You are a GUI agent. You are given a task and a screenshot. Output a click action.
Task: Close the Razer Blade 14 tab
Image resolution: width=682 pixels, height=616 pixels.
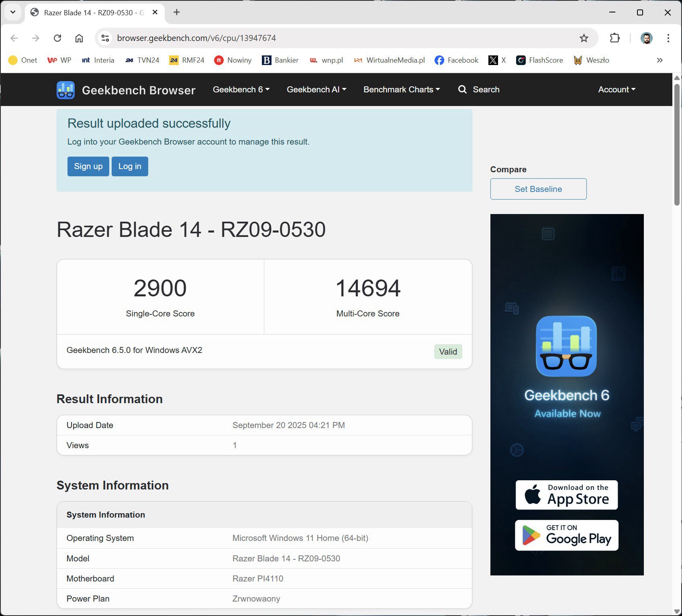155,12
